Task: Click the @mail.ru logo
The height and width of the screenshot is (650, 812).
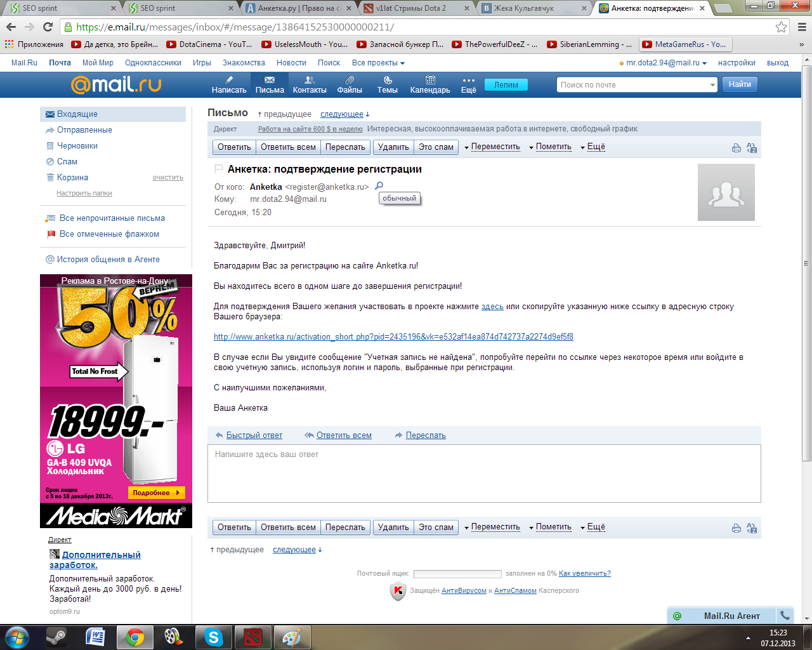Action: coord(116,84)
